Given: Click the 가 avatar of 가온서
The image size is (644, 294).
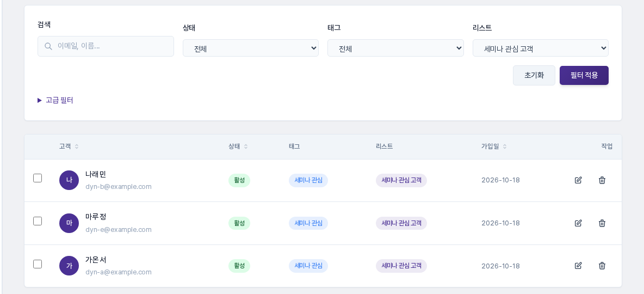Looking at the screenshot, I should tap(69, 266).
